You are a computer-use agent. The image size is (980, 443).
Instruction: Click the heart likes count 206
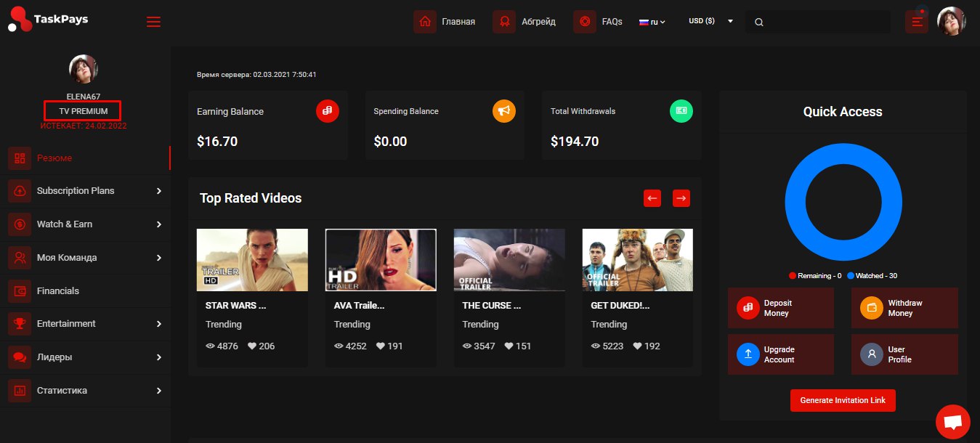pyautogui.click(x=262, y=346)
